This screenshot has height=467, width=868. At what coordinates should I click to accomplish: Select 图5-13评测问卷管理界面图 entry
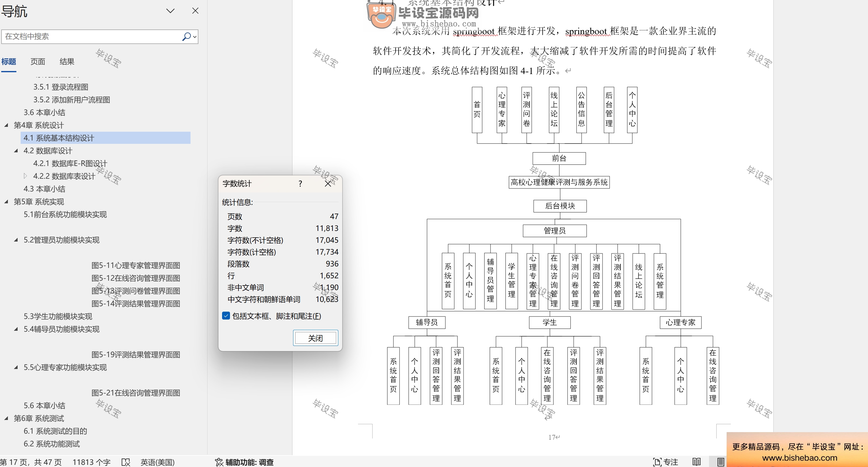[x=135, y=291]
